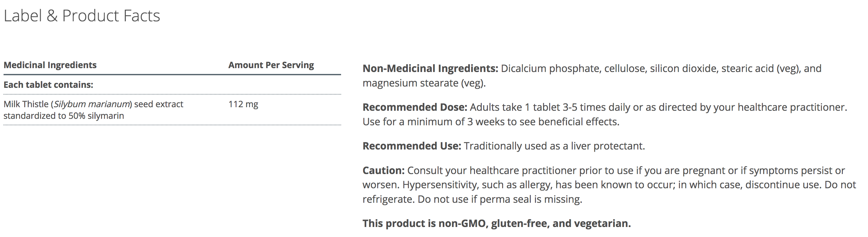The height and width of the screenshot is (237, 868).
Task: Click "Do not use if perma seal is missing."
Action: 500,199
